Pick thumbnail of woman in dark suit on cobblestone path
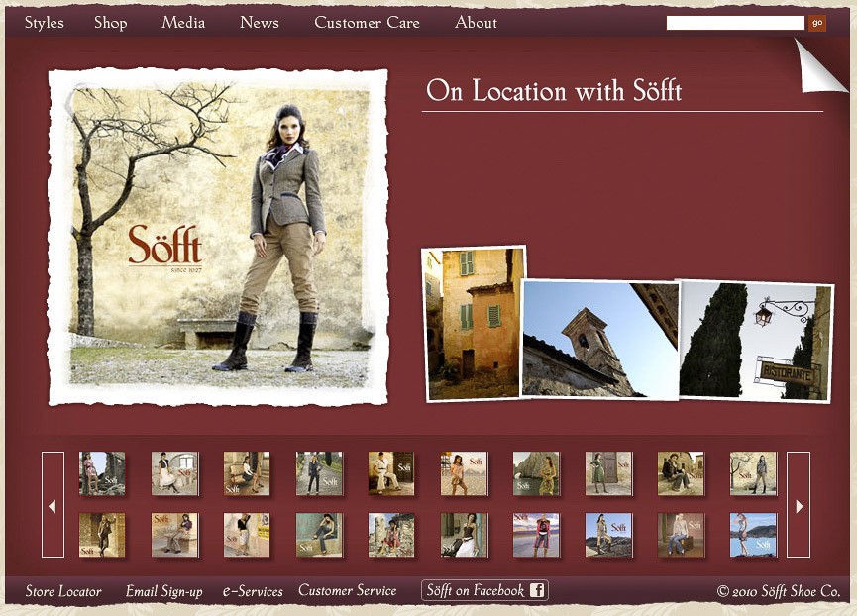This screenshot has height=616, width=857. (319, 473)
